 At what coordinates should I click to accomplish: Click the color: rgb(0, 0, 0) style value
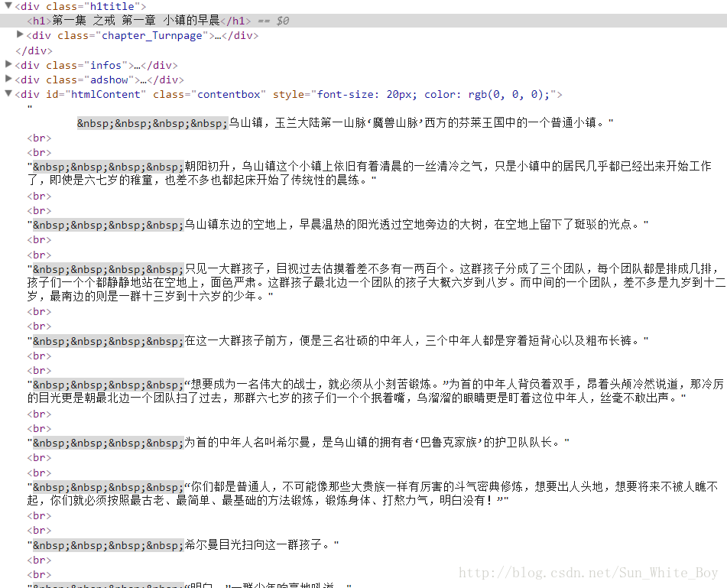point(486,94)
